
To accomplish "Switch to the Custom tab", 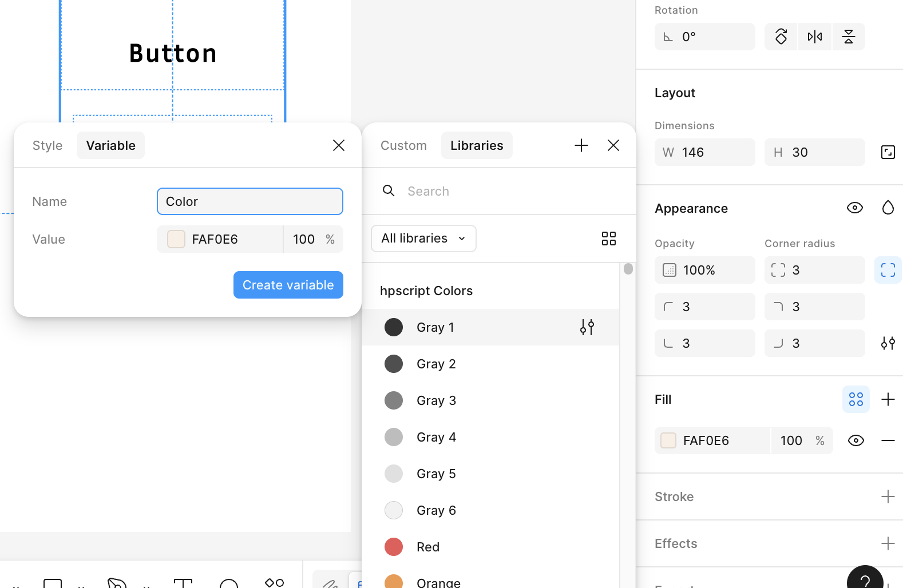I will (x=403, y=145).
